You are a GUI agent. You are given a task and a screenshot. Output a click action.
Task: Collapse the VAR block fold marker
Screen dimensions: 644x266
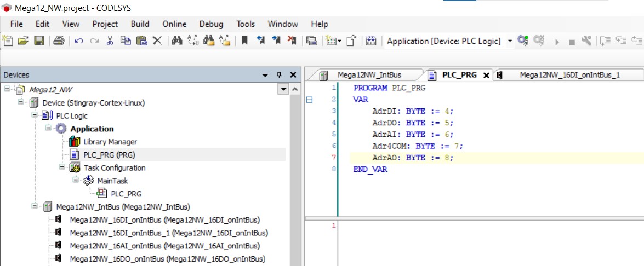[x=310, y=100]
